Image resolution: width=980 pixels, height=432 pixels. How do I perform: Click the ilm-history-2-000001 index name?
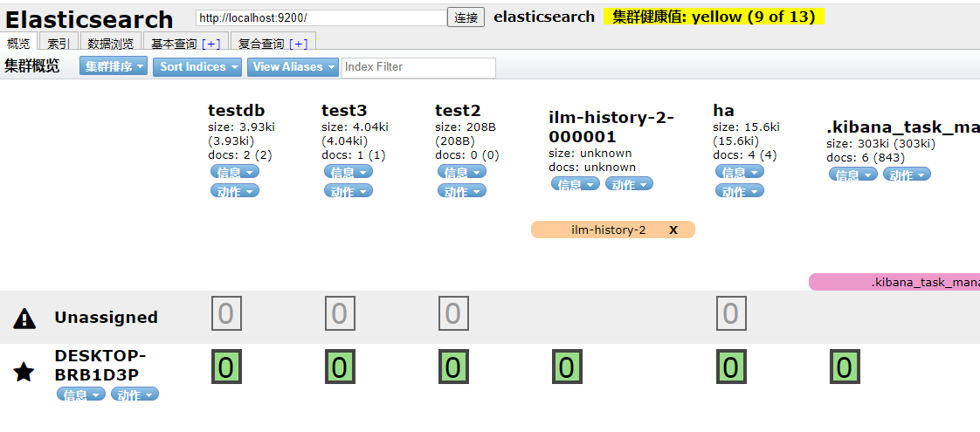611,127
